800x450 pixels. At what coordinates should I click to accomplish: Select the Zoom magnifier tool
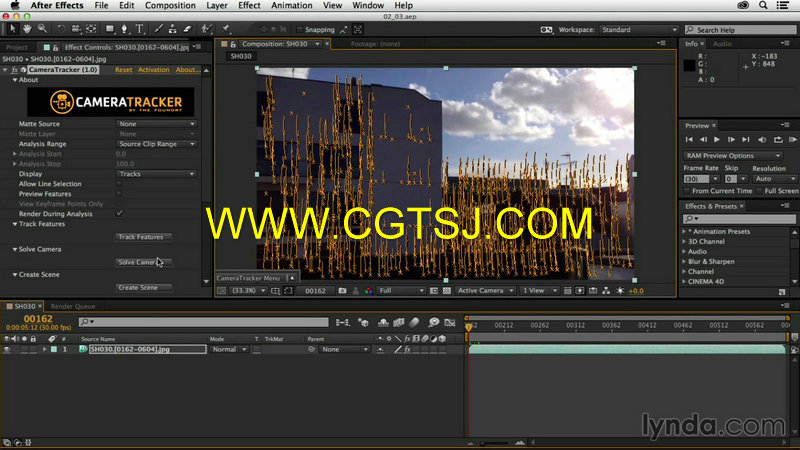coord(42,29)
